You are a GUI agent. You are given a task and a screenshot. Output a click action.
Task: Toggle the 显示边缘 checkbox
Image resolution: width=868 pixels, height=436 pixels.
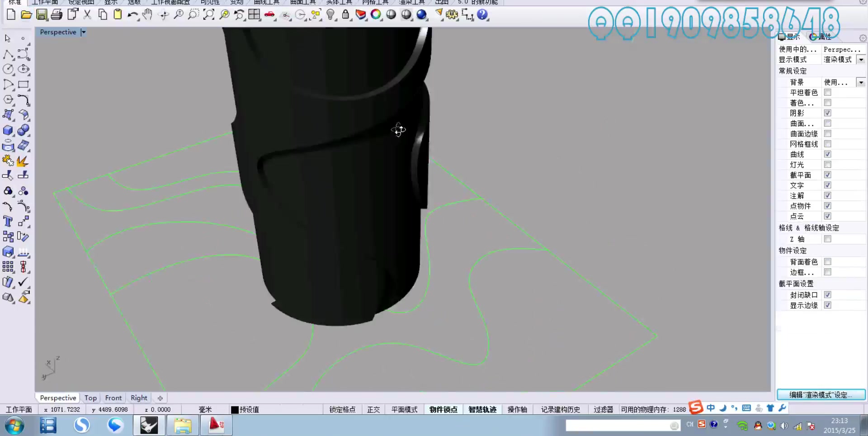[x=827, y=305]
